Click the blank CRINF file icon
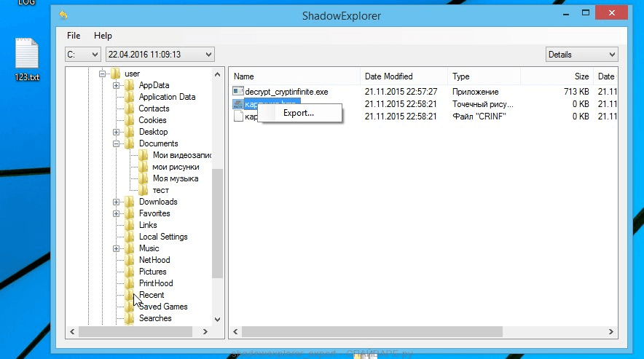The height and width of the screenshot is (359, 644). (x=238, y=117)
